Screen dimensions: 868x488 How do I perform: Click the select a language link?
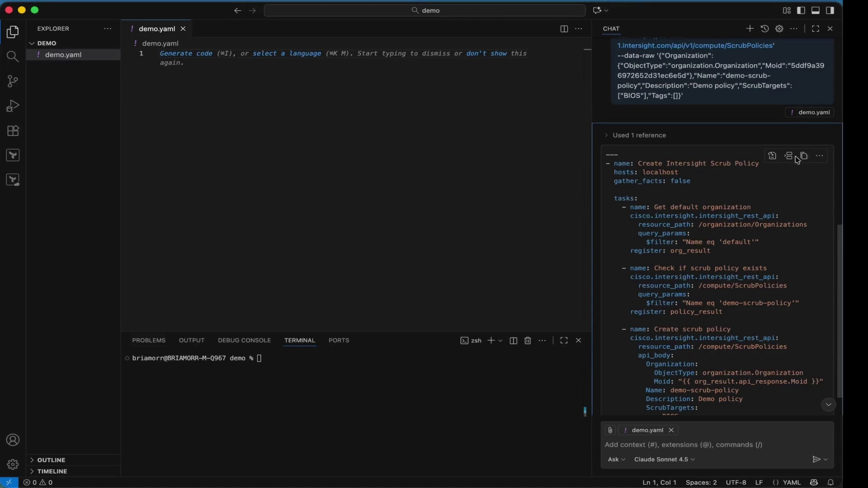(287, 53)
